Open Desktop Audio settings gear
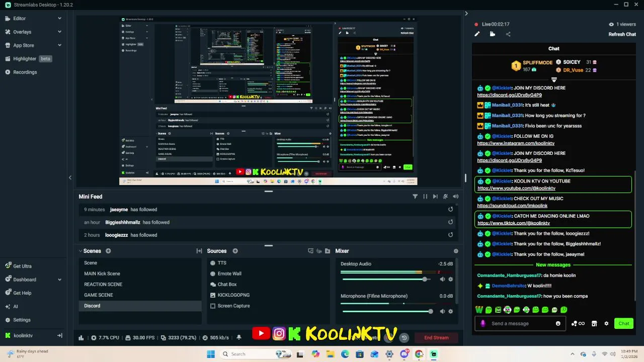The image size is (644, 362). 451,279
